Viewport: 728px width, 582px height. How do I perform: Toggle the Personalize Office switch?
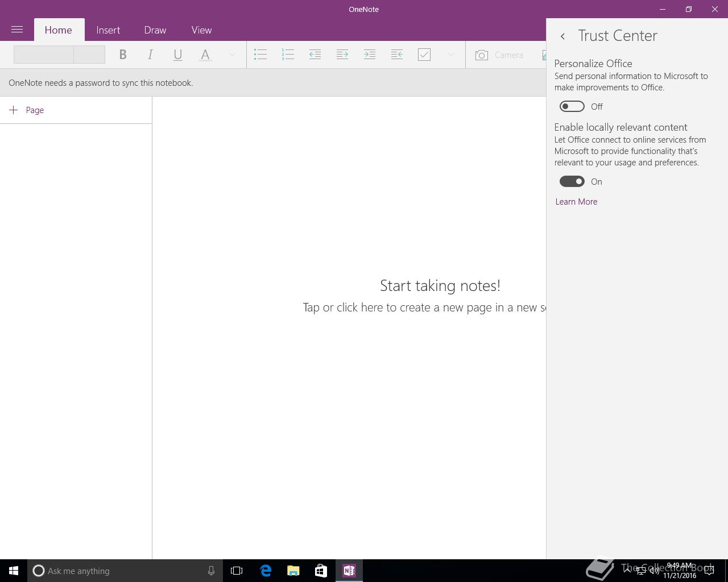coord(572,106)
